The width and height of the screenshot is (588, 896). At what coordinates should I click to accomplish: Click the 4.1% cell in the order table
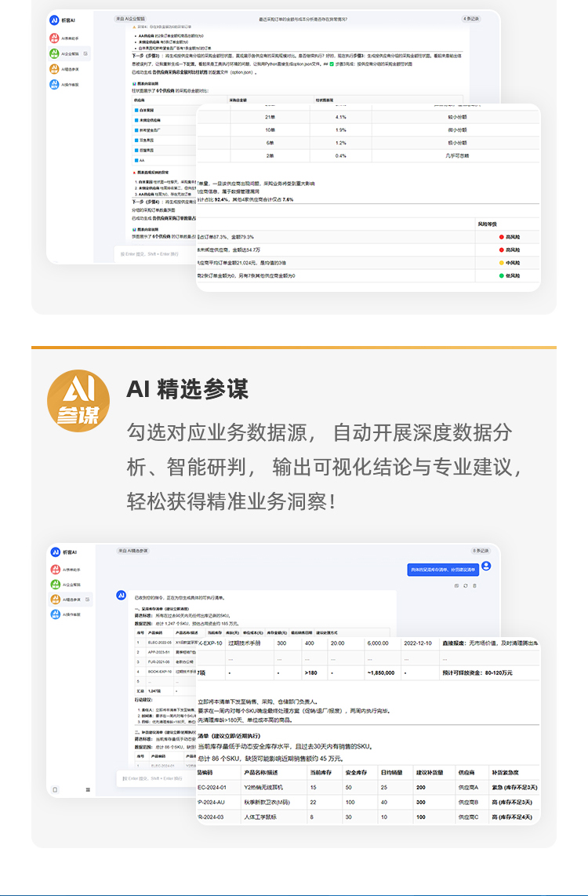tap(341, 117)
